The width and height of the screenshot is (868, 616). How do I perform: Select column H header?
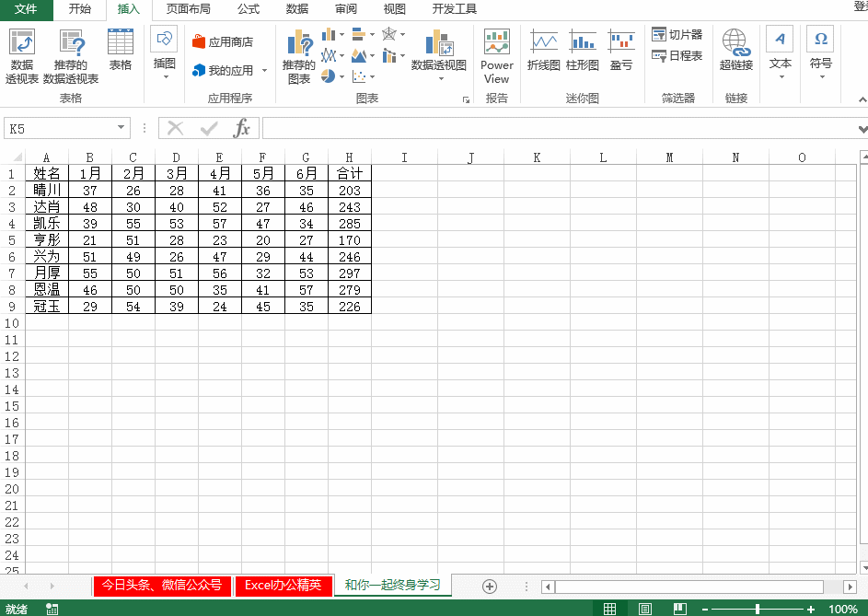(349, 157)
